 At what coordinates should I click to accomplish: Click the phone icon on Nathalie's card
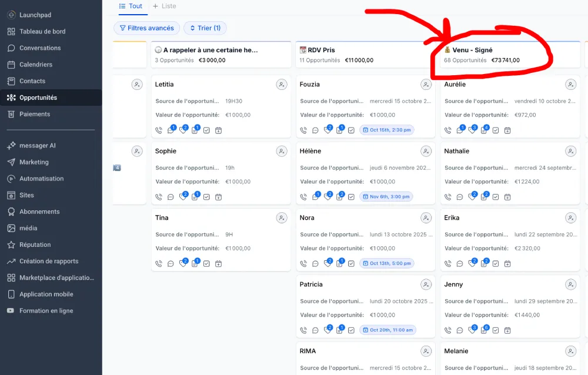448,197
